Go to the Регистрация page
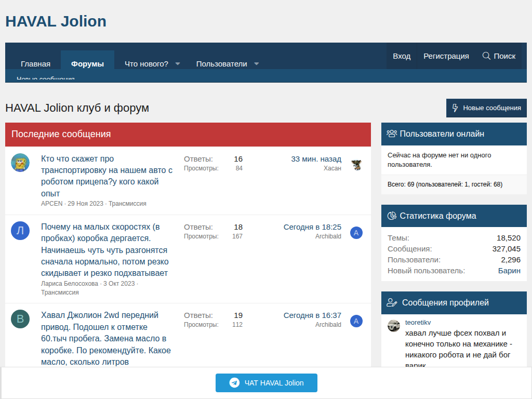 pyautogui.click(x=446, y=56)
